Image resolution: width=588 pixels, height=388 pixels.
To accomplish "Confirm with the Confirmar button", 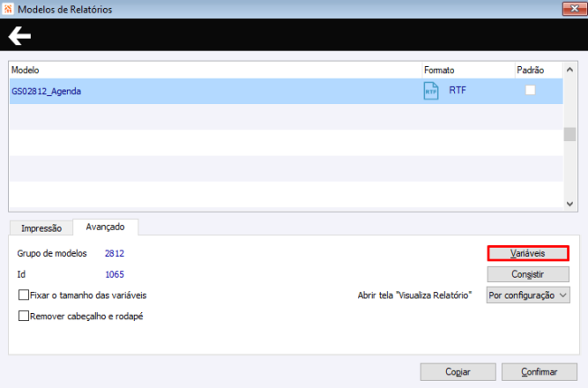I will tap(539, 372).
